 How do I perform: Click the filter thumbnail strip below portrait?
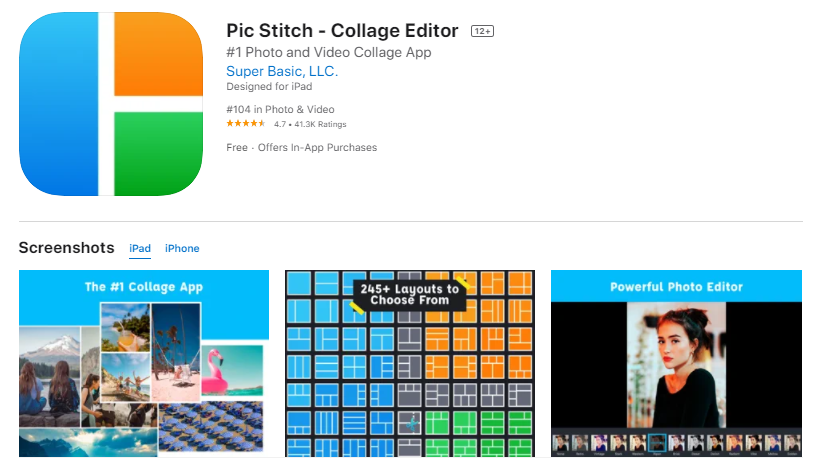[x=676, y=441]
